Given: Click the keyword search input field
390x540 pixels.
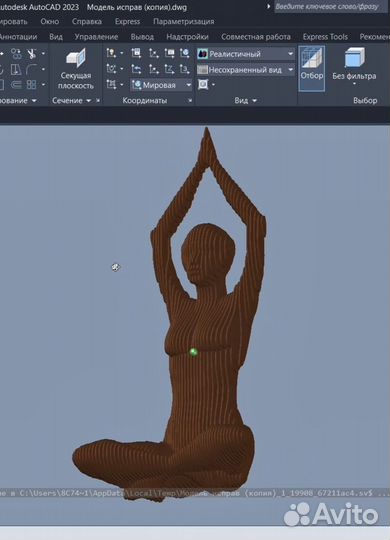Looking at the screenshot, I should pos(331,7).
